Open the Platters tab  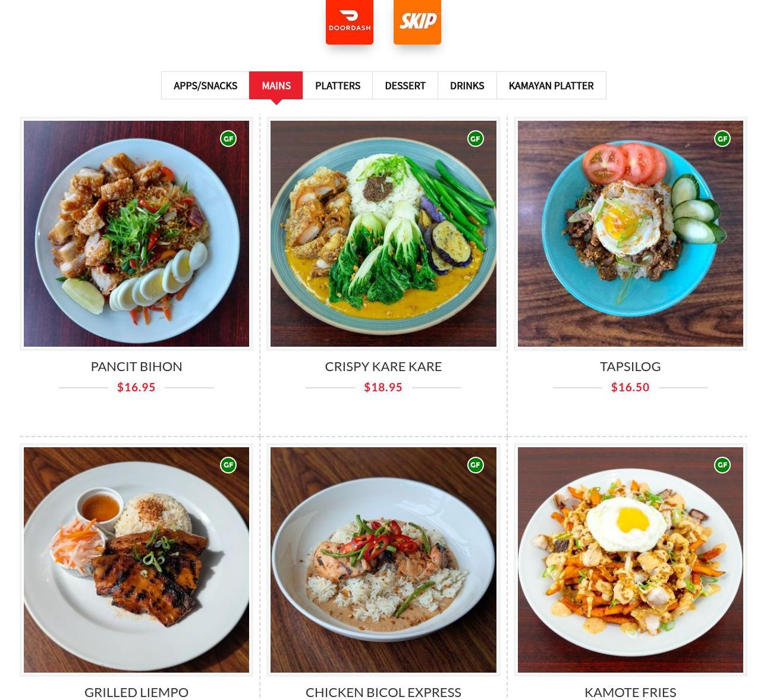click(x=338, y=86)
